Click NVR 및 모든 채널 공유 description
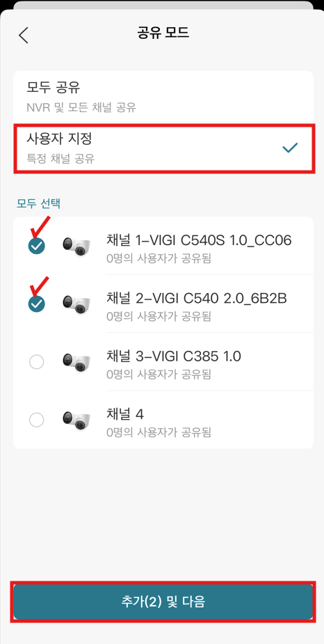The image size is (324, 644). (x=81, y=108)
